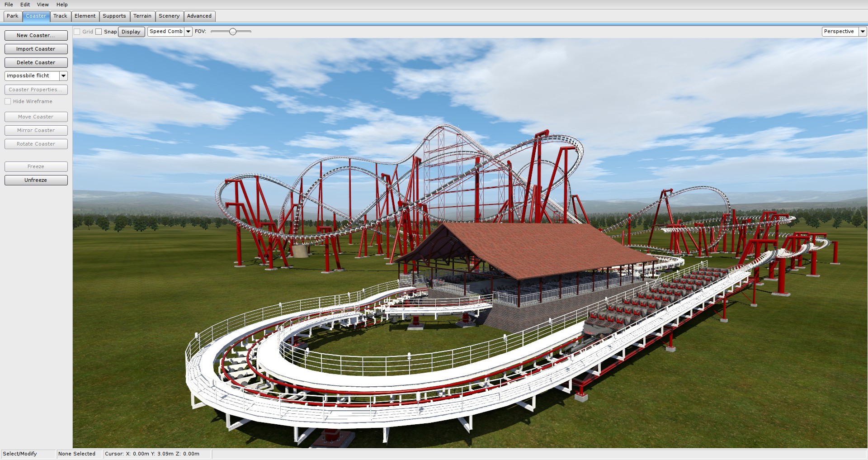Open the Display options button

pos(131,32)
